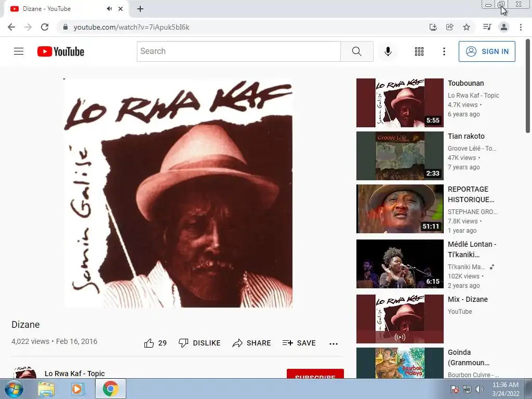
Task: Open the Toubounan title link
Action: tap(466, 83)
